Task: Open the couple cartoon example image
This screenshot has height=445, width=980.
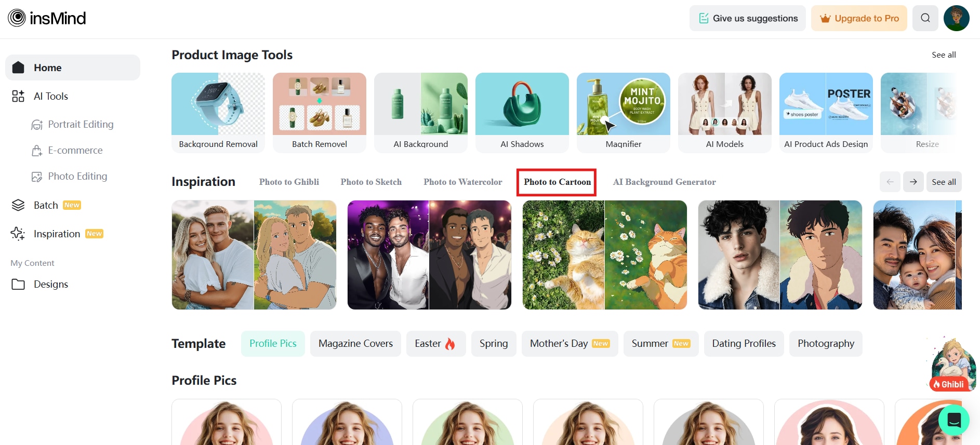Action: click(254, 255)
